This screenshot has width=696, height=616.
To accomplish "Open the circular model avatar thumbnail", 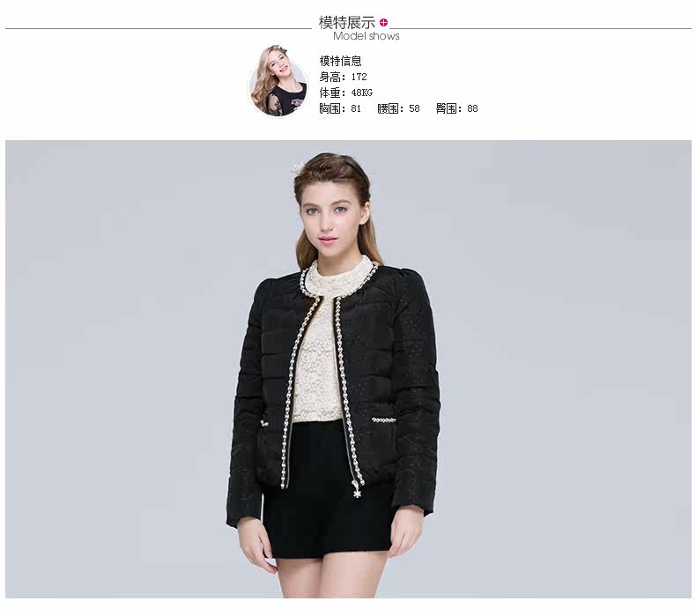I will pos(278,81).
